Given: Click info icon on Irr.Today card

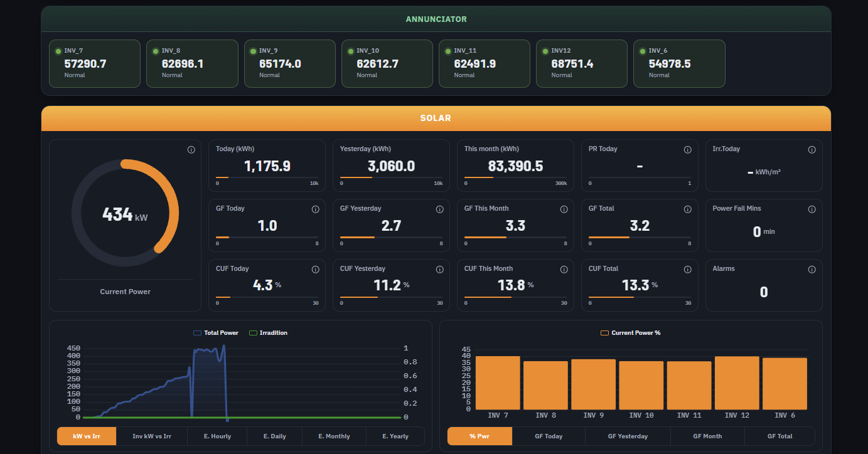Looking at the screenshot, I should [812, 150].
